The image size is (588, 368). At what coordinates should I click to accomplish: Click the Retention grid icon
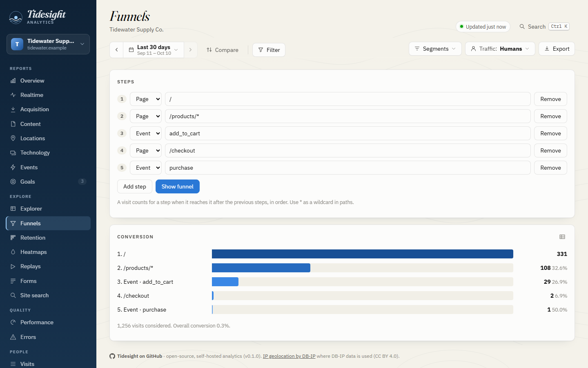[13, 238]
